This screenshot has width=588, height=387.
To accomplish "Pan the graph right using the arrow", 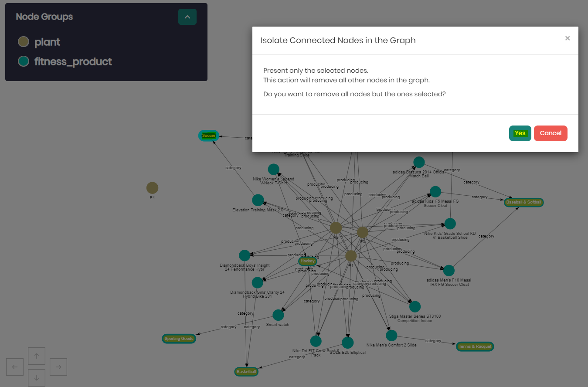I will pyautogui.click(x=58, y=367).
